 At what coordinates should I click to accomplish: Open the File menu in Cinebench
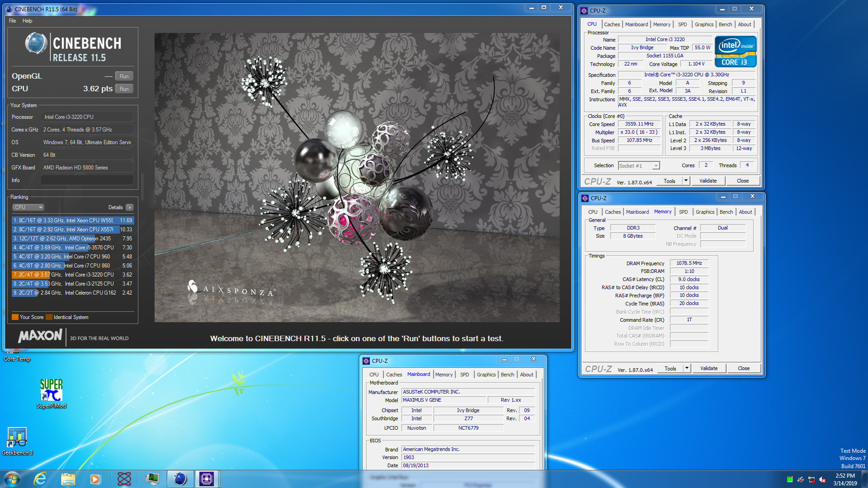pos(13,21)
